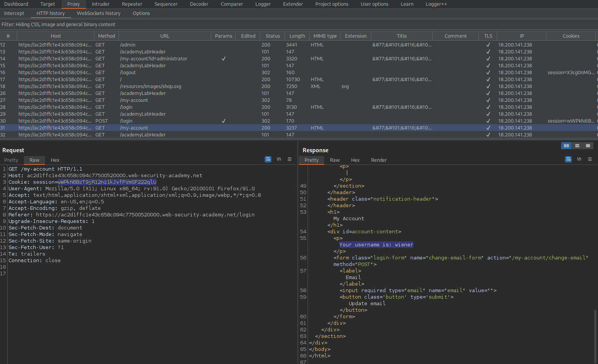Switch Response view to Raw
The image size is (598, 364).
(x=335, y=160)
